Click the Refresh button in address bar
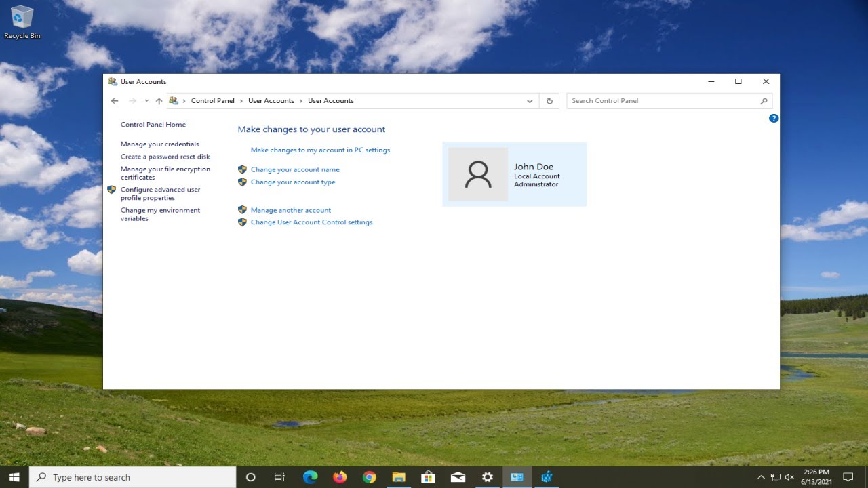Screen dimensions: 868x488 coord(550,101)
